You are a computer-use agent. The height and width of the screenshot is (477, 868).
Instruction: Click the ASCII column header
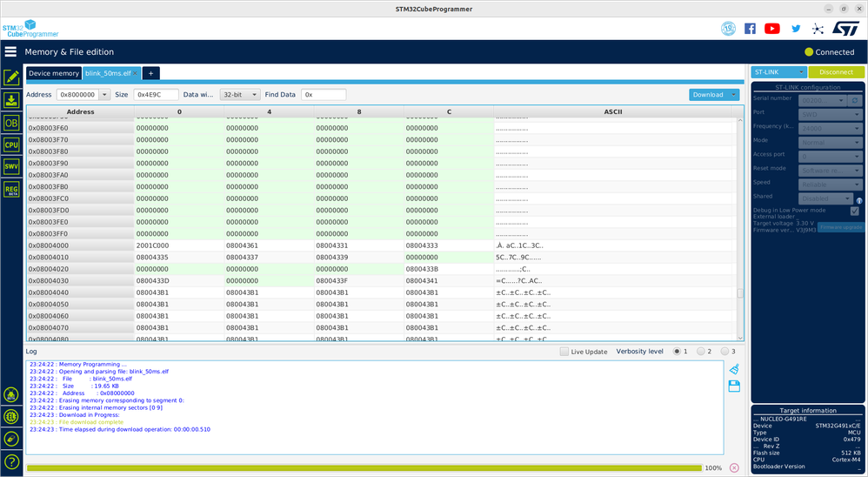pyautogui.click(x=613, y=112)
